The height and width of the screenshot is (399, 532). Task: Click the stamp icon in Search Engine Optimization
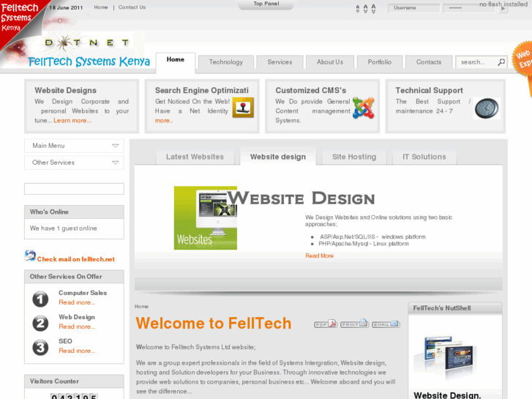click(x=243, y=108)
